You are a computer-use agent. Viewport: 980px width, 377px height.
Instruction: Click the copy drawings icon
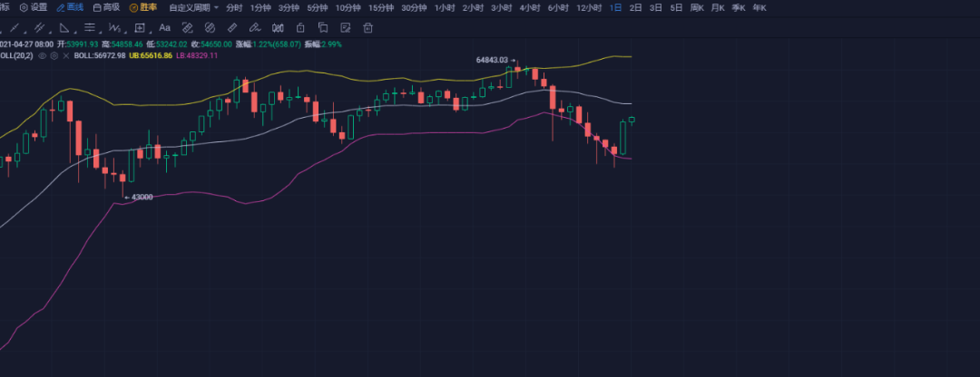[323, 27]
